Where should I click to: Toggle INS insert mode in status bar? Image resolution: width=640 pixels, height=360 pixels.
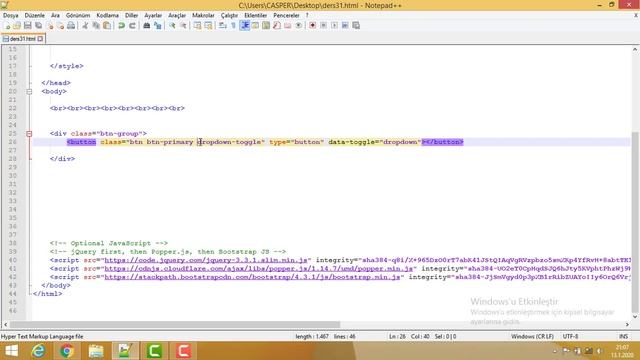click(623, 337)
